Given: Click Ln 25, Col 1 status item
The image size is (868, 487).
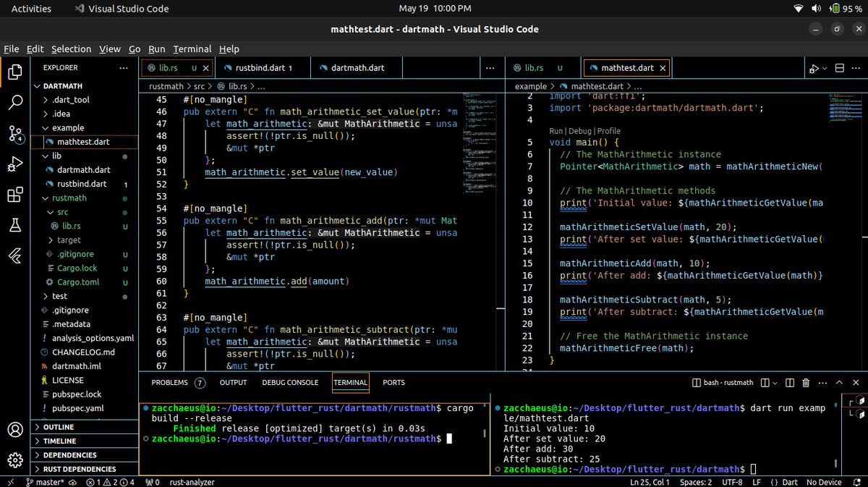Looking at the screenshot, I should click(x=650, y=482).
